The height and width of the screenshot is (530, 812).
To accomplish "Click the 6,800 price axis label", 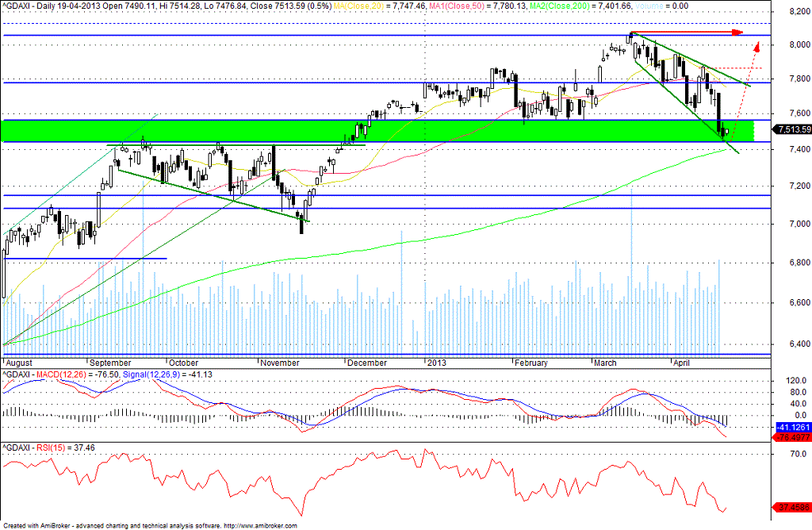I will point(799,263).
